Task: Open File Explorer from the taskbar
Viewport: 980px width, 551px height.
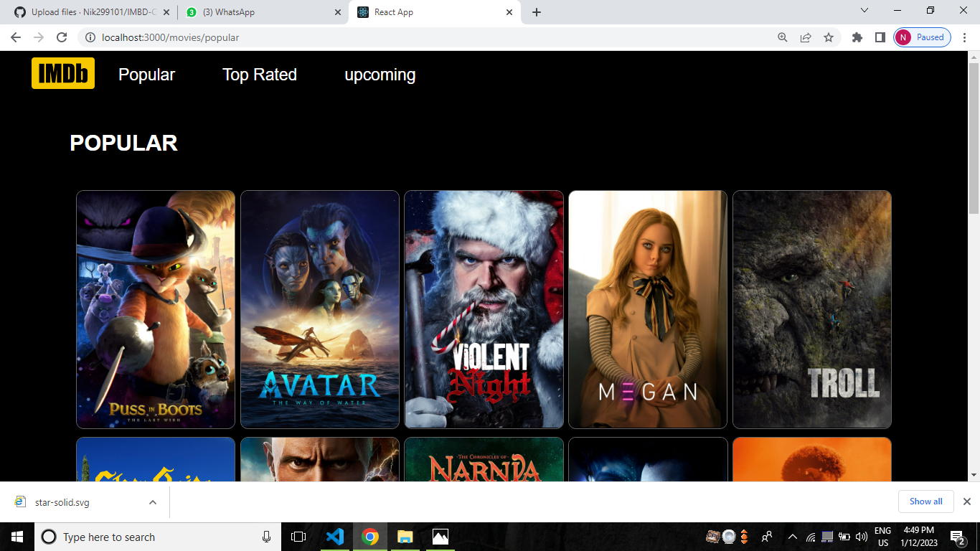Action: 405,537
